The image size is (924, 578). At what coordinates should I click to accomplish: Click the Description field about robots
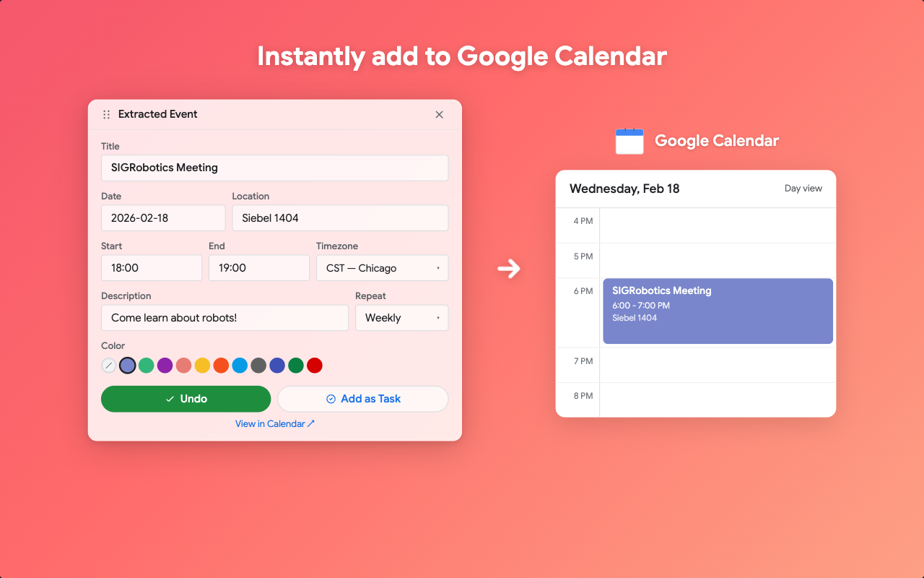click(x=225, y=318)
